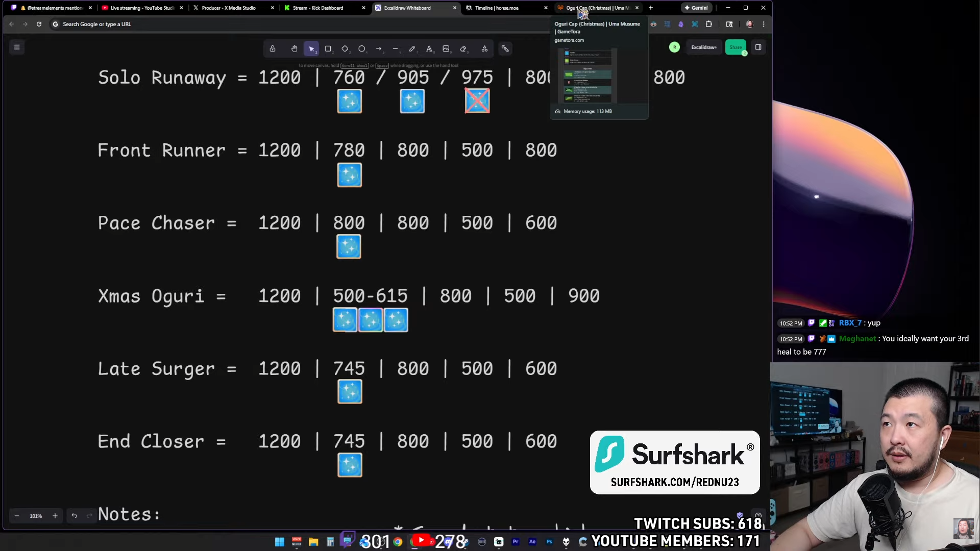Select the Diamond shape tool
Screen dimensions: 980x551
345,49
